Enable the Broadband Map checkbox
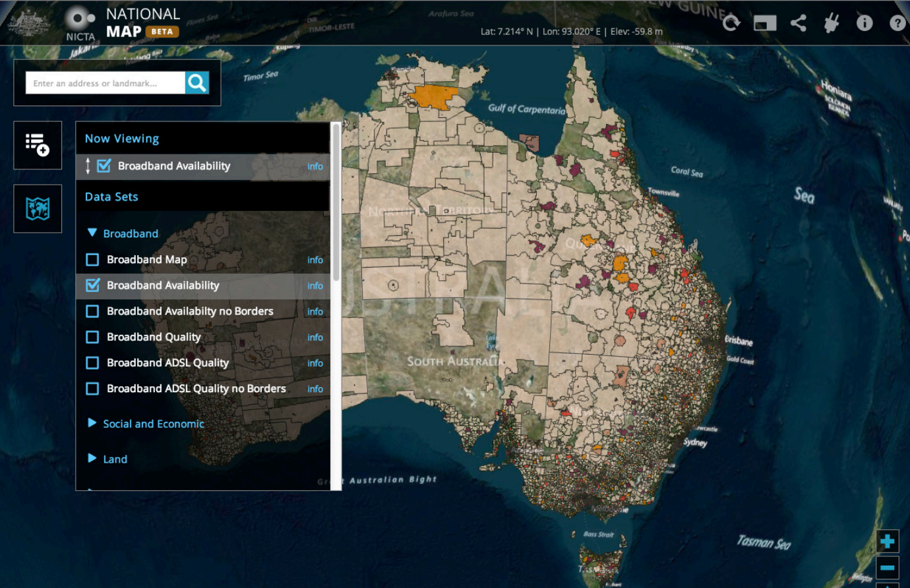Image resolution: width=910 pixels, height=588 pixels. pyautogui.click(x=92, y=260)
